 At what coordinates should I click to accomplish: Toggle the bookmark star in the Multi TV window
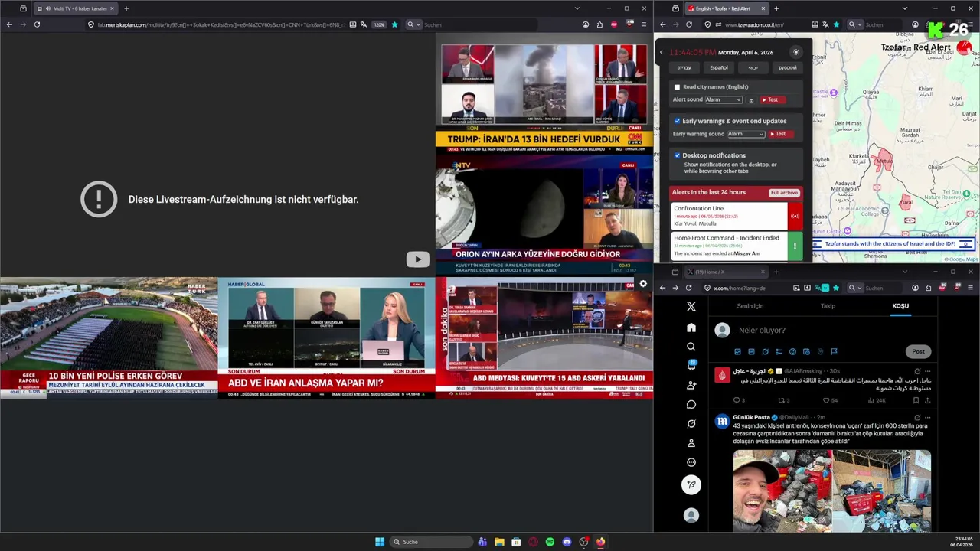tap(395, 24)
